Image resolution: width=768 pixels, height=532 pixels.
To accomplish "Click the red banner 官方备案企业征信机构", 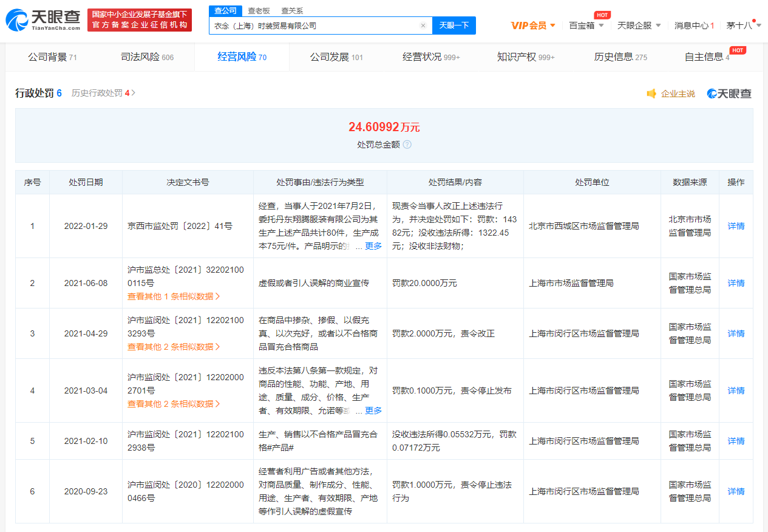I will click(140, 20).
